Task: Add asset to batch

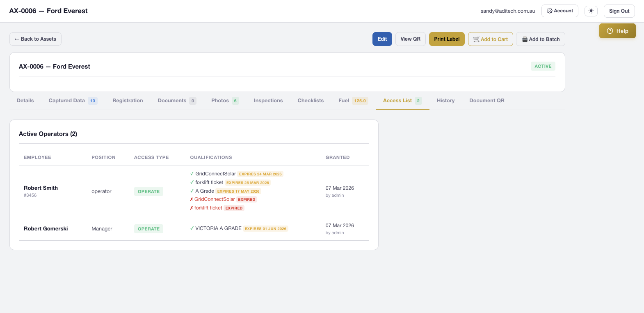Action: (541, 39)
